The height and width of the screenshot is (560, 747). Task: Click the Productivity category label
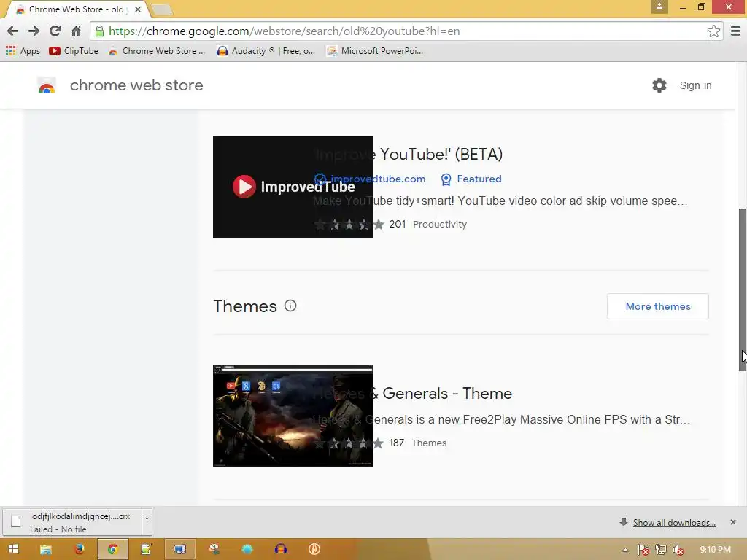click(x=440, y=225)
